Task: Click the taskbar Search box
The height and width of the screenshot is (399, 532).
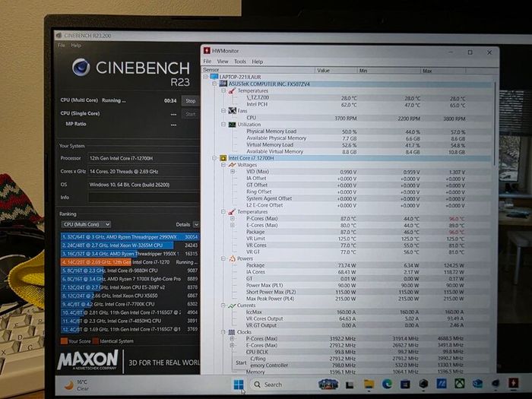Action: 283,385
